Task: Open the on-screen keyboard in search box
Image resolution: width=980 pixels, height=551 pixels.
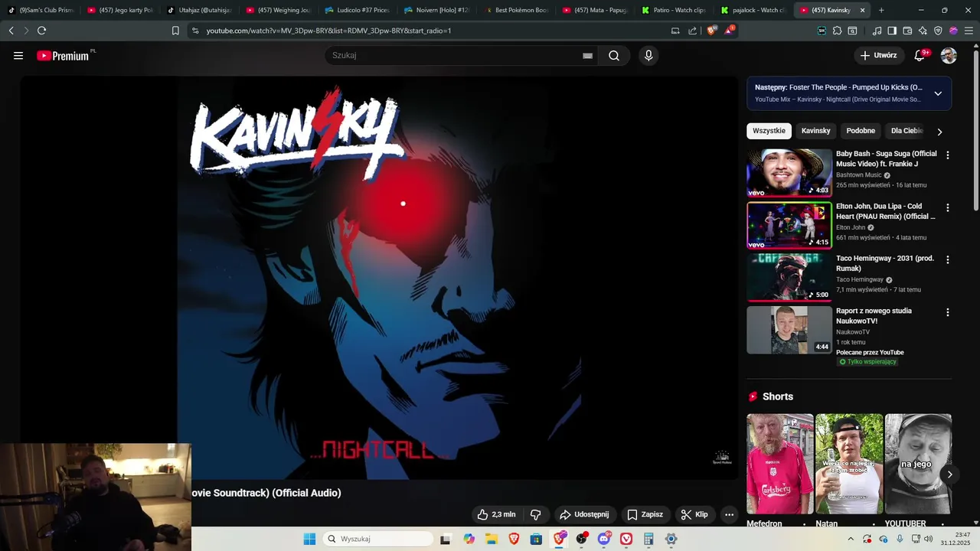Action: point(587,56)
